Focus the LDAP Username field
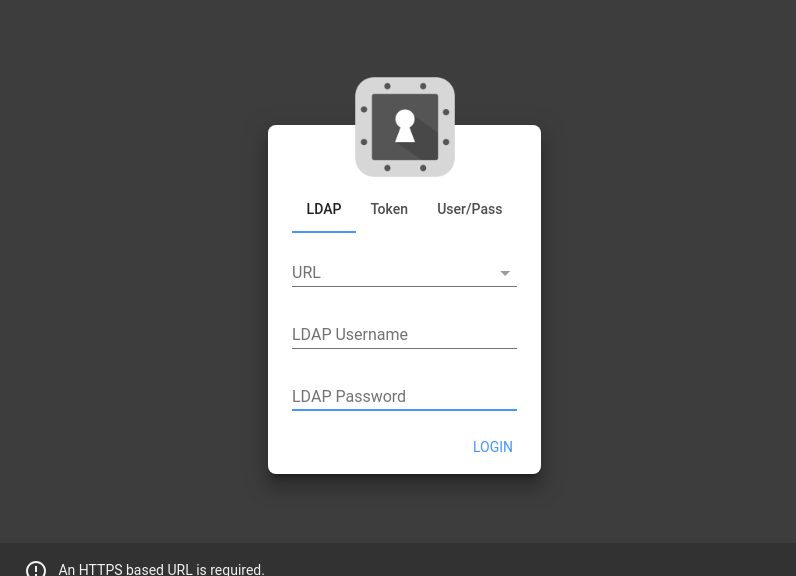Image resolution: width=796 pixels, height=576 pixels. [x=404, y=334]
